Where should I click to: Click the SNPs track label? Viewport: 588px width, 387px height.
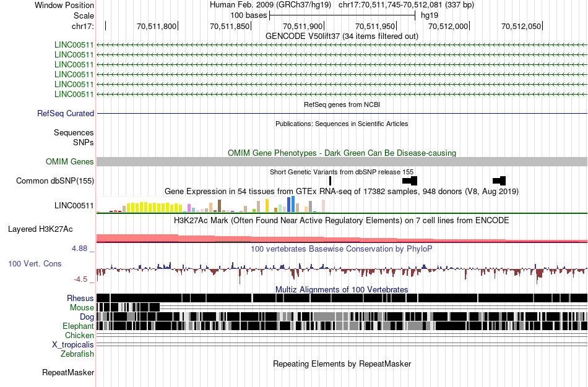(84, 142)
